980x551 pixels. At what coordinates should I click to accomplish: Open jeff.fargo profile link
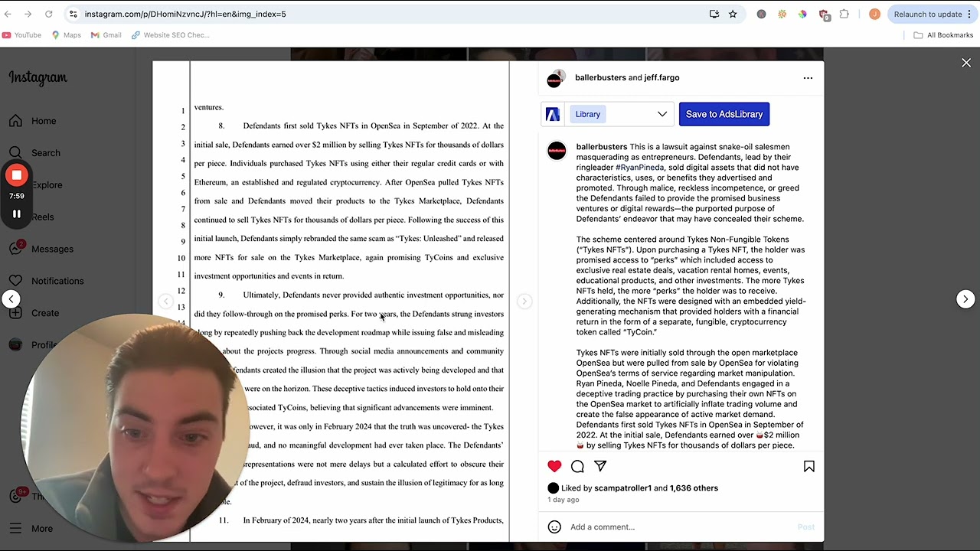click(661, 77)
